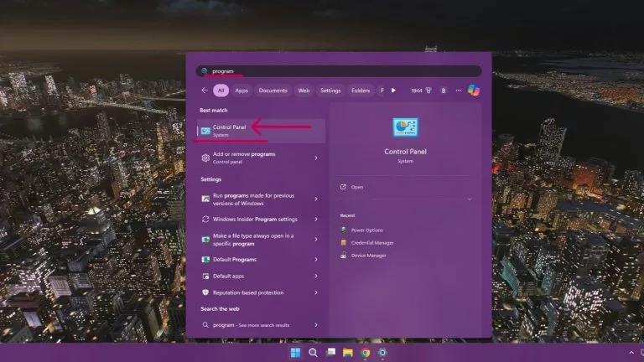Screen dimensions: 644x362
Task: Click the Device Manager recent icon
Action: 343,256
